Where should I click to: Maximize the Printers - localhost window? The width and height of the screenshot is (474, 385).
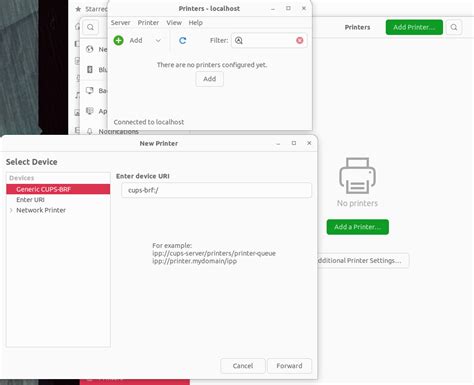pos(288,8)
